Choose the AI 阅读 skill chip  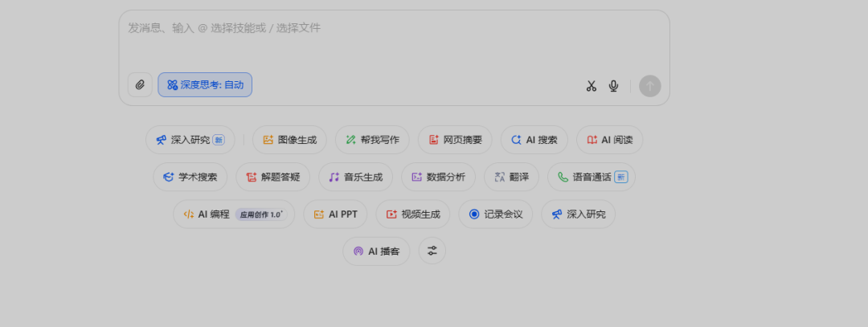point(609,140)
